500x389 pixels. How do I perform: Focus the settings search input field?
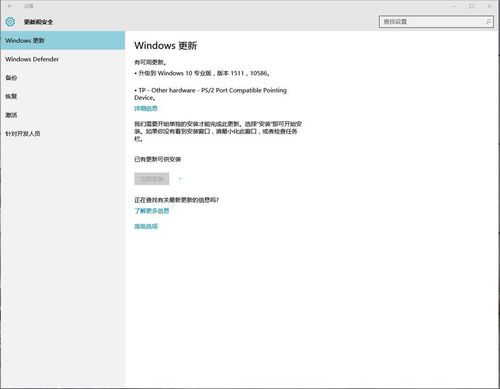click(x=436, y=22)
